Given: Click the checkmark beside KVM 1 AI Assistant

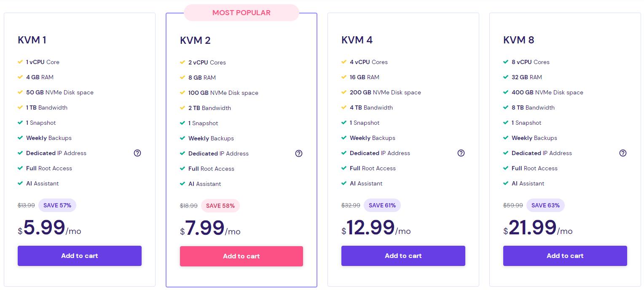Looking at the screenshot, I should click(x=20, y=183).
